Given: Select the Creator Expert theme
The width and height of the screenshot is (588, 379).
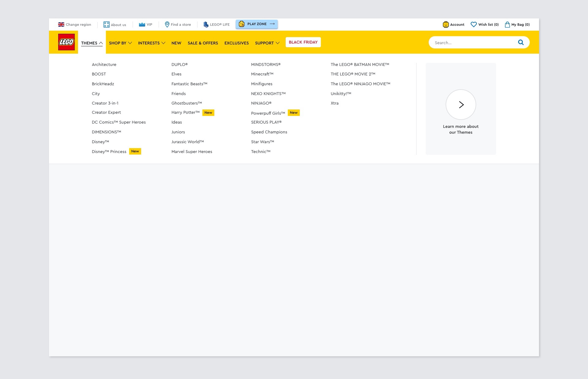Looking at the screenshot, I should 106,112.
